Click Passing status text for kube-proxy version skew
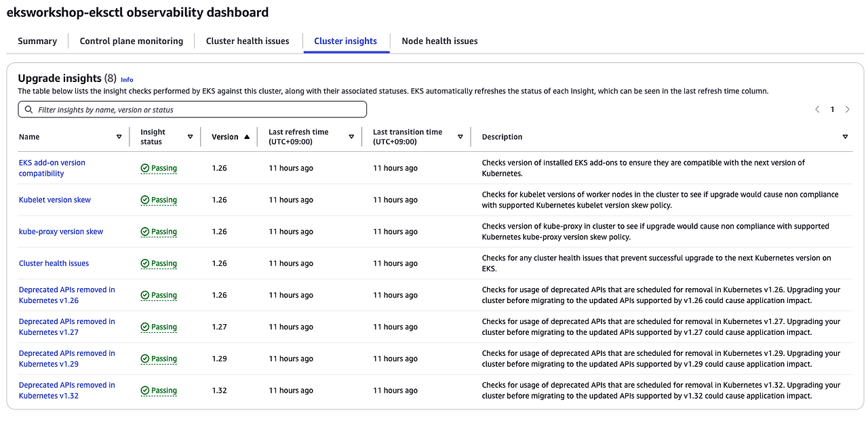 pos(164,232)
